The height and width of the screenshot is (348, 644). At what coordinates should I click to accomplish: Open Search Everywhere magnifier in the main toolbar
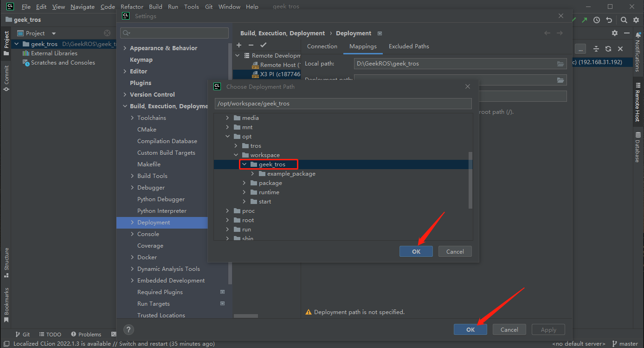tap(624, 20)
